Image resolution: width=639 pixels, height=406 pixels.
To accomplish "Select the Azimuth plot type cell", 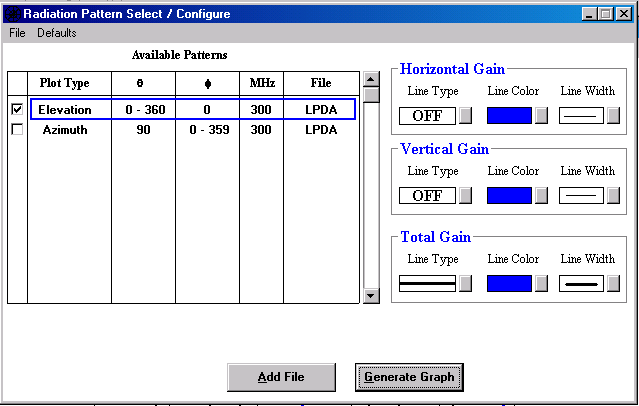I will [x=65, y=130].
